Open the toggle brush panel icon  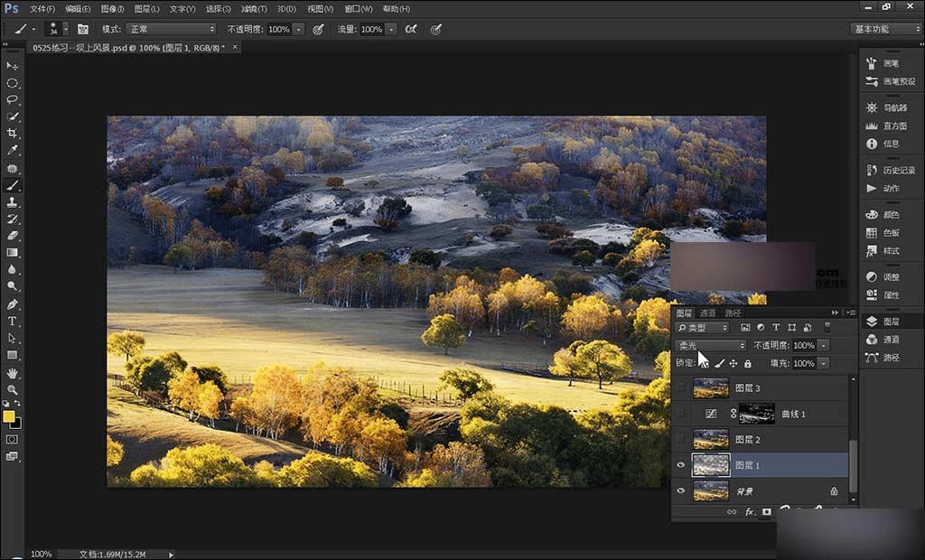click(x=83, y=29)
